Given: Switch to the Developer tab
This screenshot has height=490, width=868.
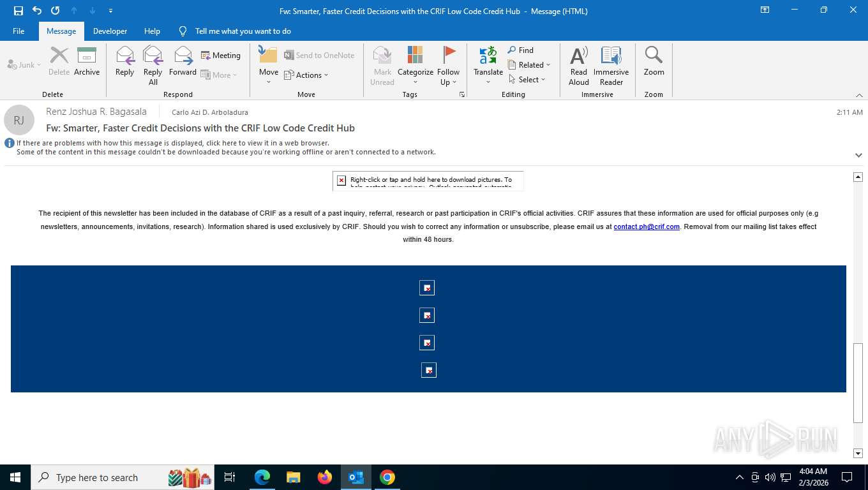Looking at the screenshot, I should pos(110,31).
